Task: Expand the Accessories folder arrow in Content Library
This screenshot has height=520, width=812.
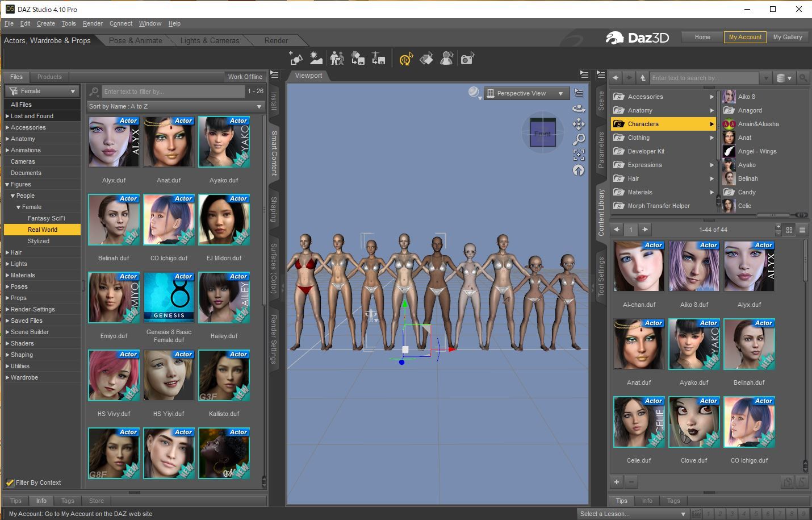Action: (x=711, y=97)
